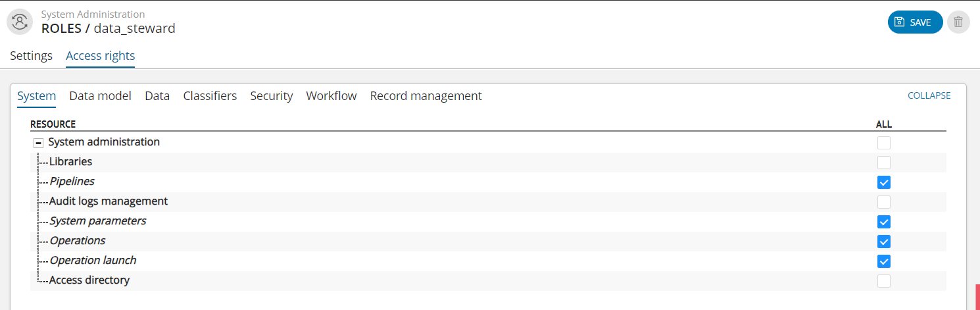Open the Classifiers rights tab

(x=210, y=96)
